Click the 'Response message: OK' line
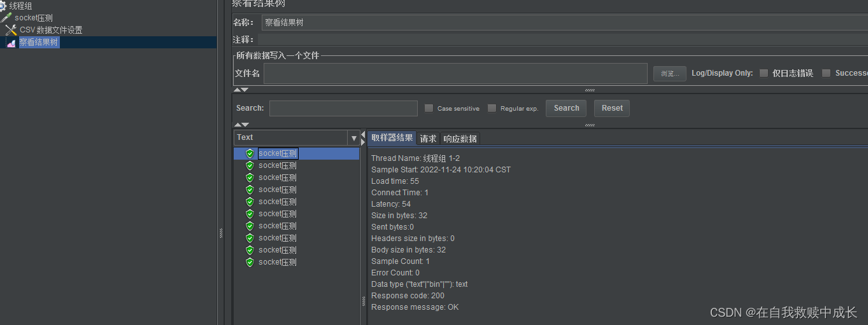This screenshot has width=868, height=325. 415,307
